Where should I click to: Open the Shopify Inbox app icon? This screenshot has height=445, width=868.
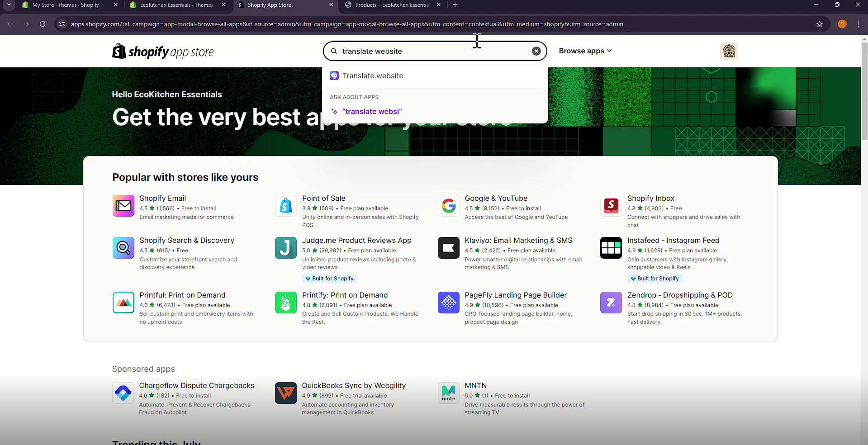(611, 206)
